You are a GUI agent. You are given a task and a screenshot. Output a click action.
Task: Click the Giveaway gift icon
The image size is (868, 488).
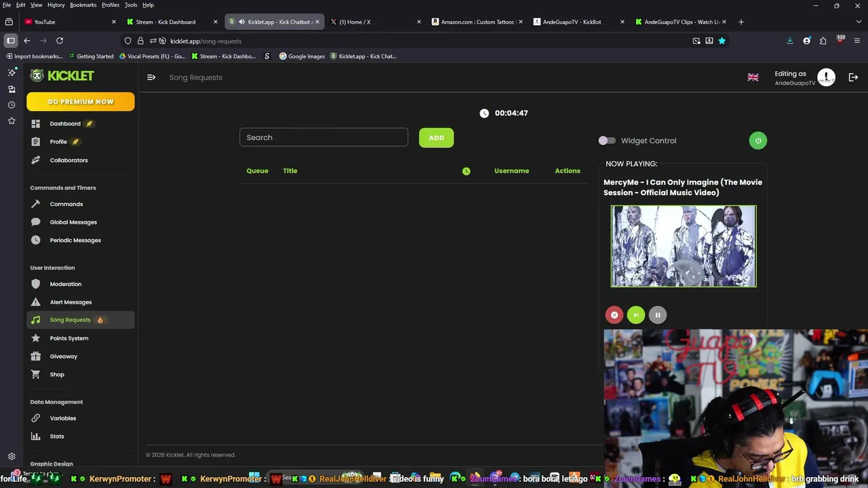(36, 357)
